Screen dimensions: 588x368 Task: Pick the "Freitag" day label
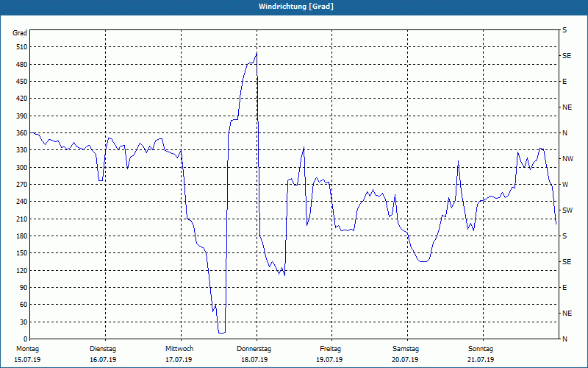330,349
